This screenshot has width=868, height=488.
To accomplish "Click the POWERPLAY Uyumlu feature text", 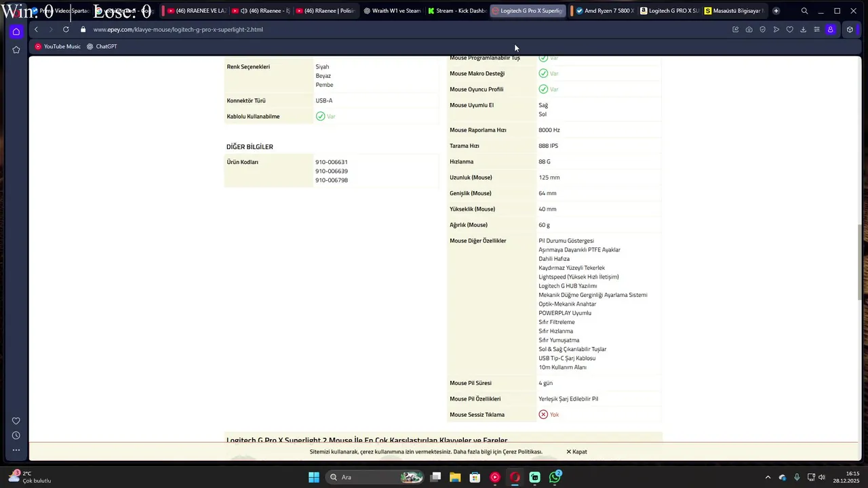I will click(565, 313).
